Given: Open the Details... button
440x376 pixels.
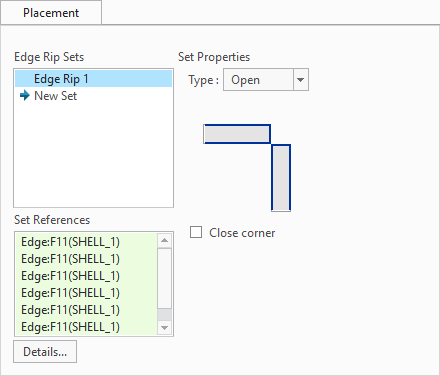Looking at the screenshot, I should [45, 351].
